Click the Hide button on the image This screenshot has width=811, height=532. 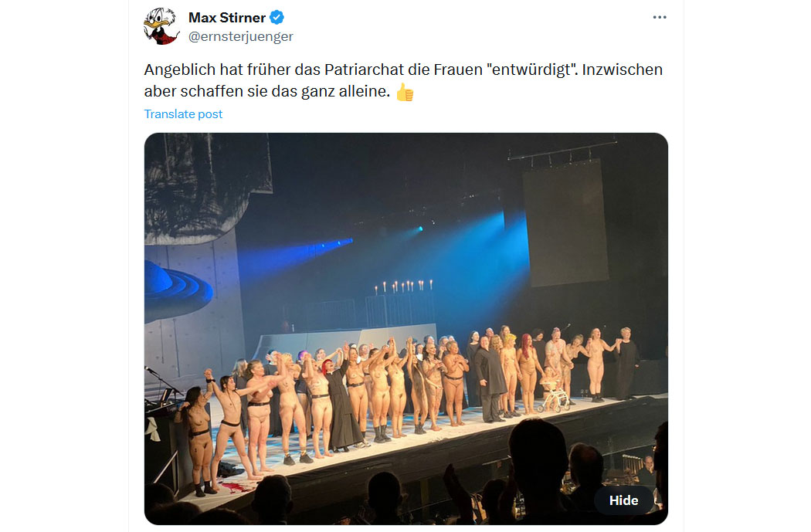623,500
